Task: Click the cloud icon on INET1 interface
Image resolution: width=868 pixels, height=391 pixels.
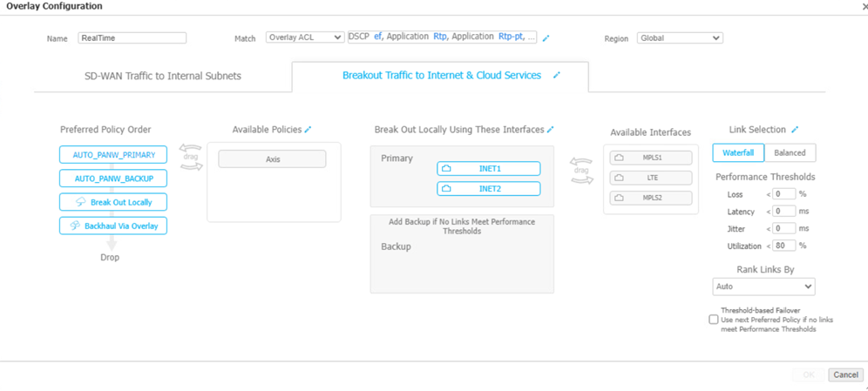Action: coord(446,168)
